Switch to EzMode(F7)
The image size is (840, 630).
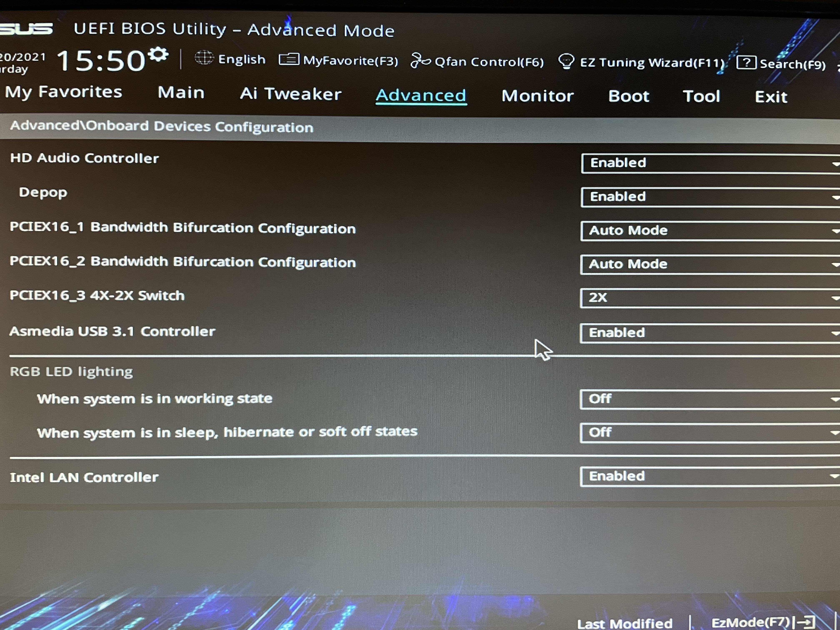[751, 622]
